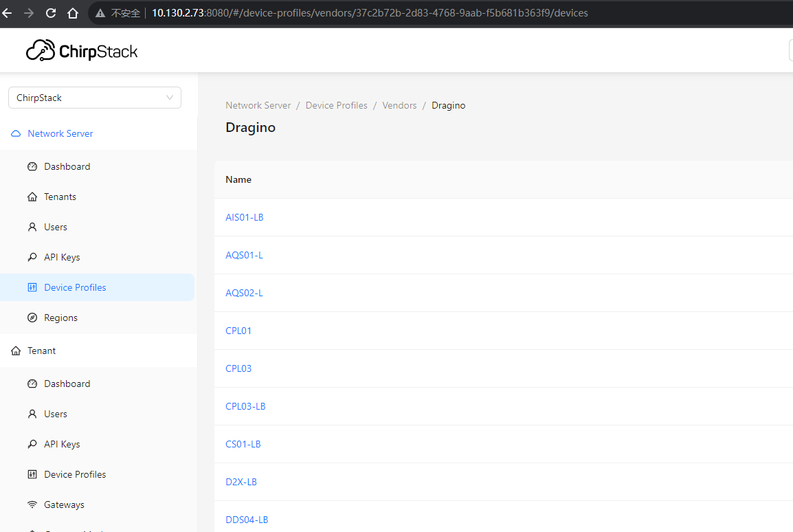This screenshot has height=532, width=793.
Task: Open DDS04-LB device profile link
Action: (246, 520)
